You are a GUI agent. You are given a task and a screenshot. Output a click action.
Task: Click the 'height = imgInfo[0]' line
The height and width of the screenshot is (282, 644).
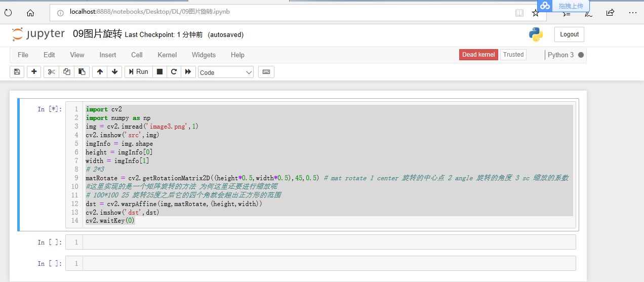(119, 152)
